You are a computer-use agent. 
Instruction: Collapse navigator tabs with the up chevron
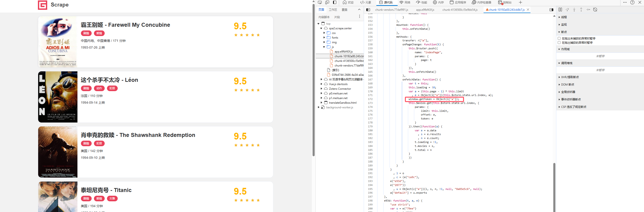[x=359, y=10]
